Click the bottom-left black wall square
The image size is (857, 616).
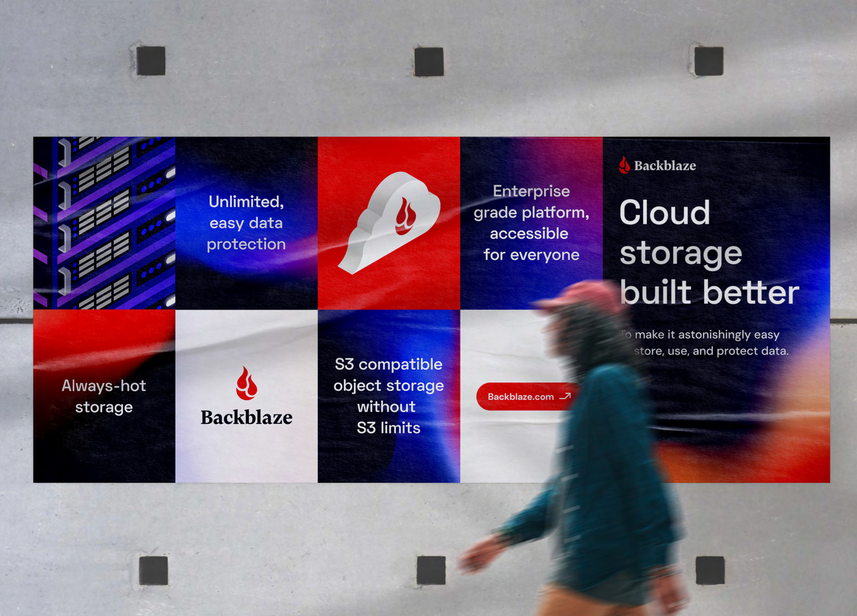(x=154, y=571)
